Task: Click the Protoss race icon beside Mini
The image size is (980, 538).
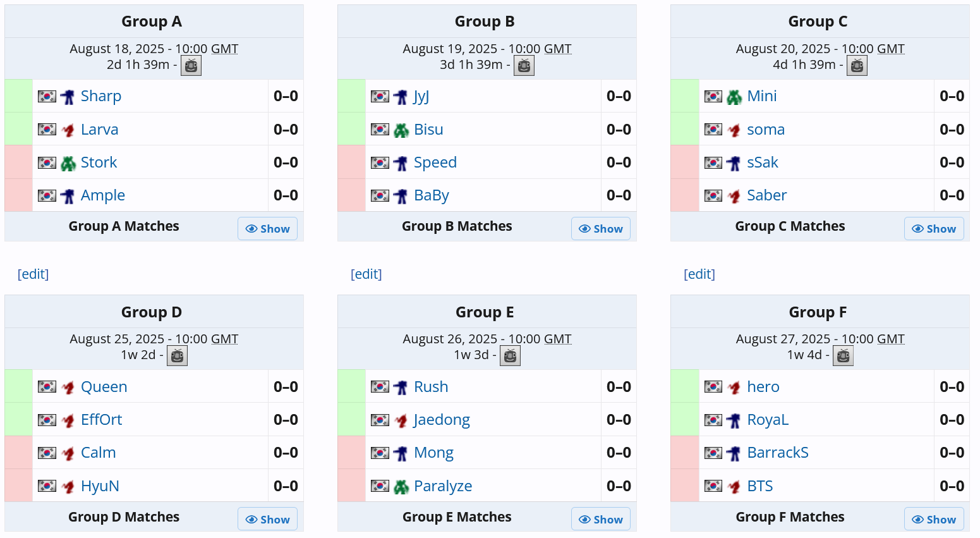Action: click(734, 97)
